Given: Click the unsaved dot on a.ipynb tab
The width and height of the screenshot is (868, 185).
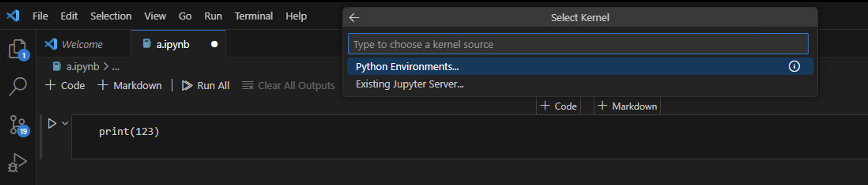Looking at the screenshot, I should coord(214,44).
